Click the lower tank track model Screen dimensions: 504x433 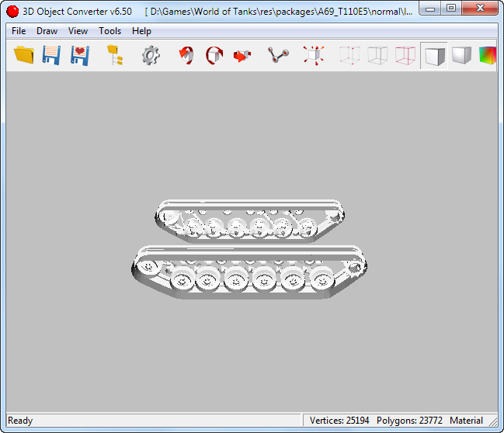249,272
